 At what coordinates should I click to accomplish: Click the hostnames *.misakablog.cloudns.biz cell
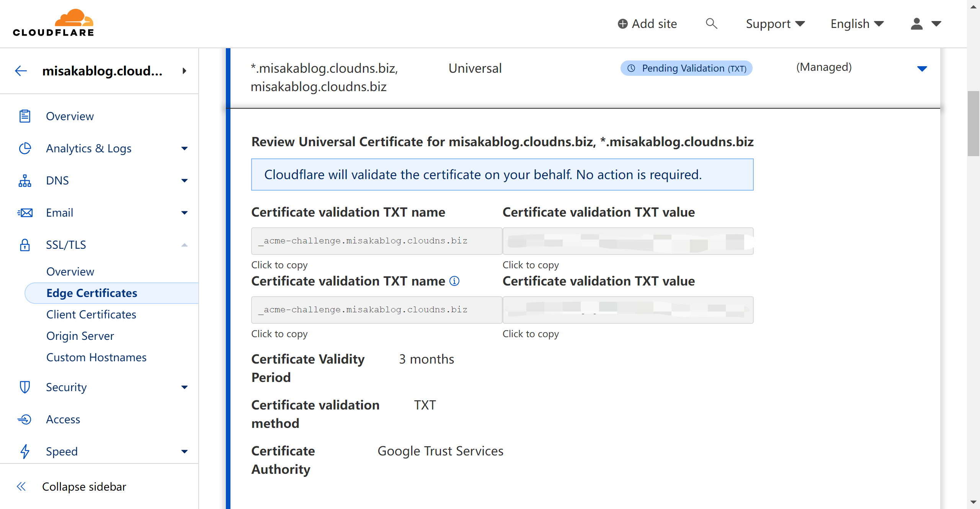[x=324, y=77]
